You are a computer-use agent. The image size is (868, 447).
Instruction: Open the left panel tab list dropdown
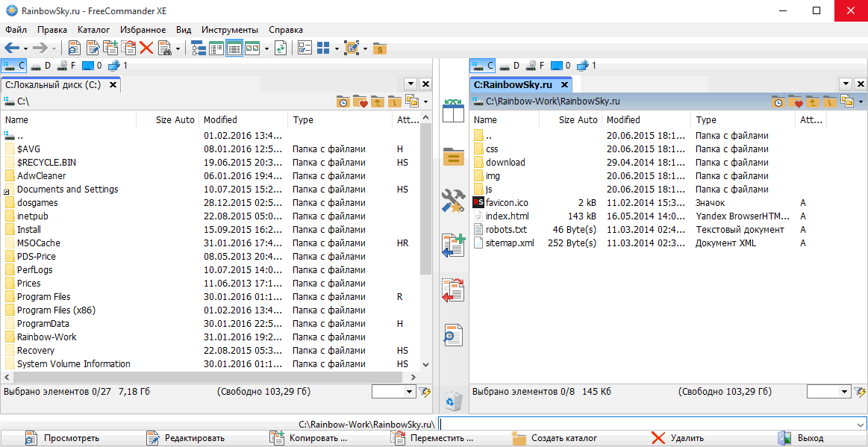click(410, 84)
